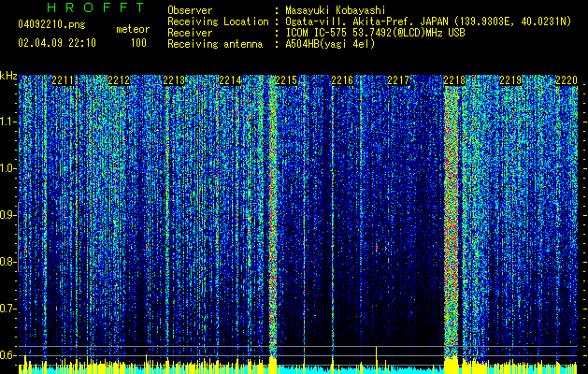Image resolution: width=588 pixels, height=374 pixels.
Task: Select observer name Masayuki Kobayashi
Action: 336,10
